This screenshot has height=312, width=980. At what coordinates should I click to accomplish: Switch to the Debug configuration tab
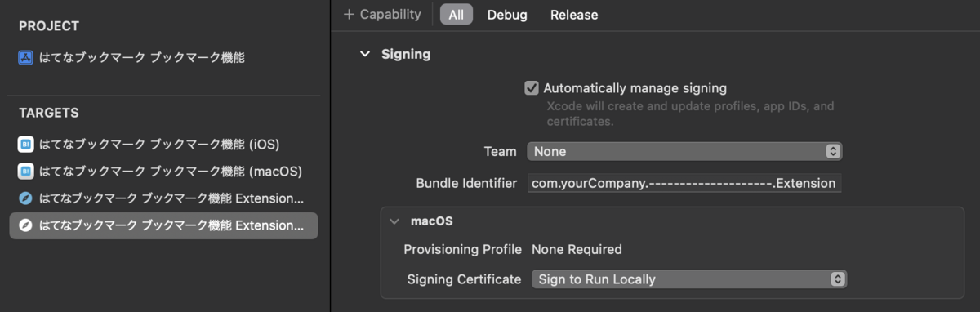click(507, 15)
